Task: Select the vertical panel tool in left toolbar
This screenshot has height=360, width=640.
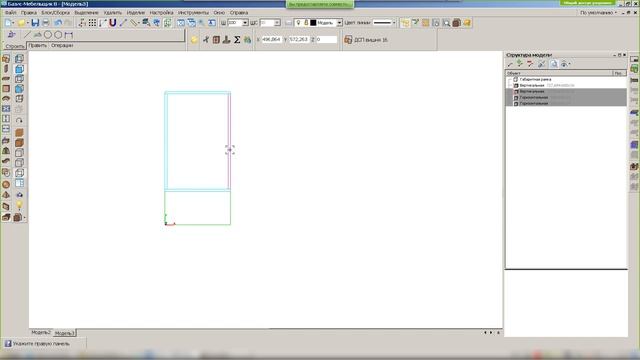Action: pyautogui.click(x=6, y=69)
